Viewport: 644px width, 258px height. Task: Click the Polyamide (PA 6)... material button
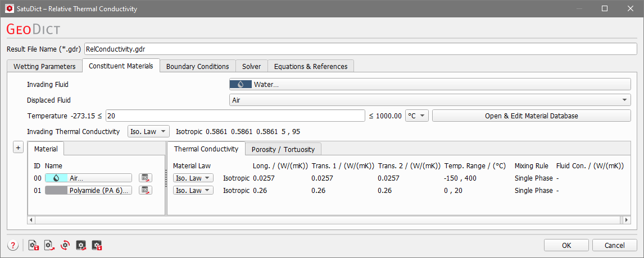pos(88,190)
